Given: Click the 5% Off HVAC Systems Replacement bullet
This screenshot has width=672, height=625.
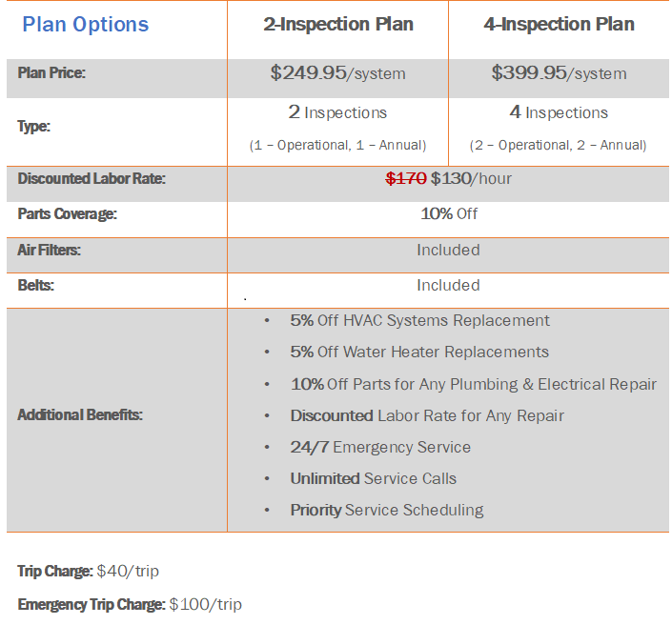Looking at the screenshot, I should (419, 320).
